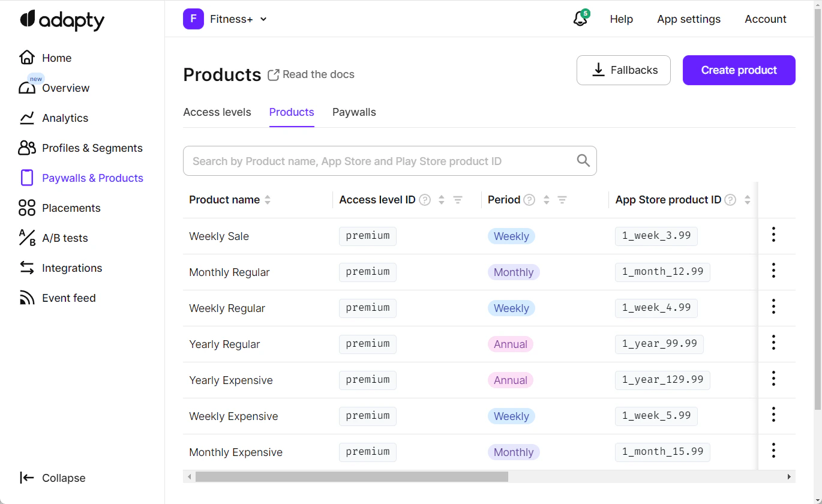822x504 pixels.
Task: Click the Event feed icon
Action: pos(27,298)
